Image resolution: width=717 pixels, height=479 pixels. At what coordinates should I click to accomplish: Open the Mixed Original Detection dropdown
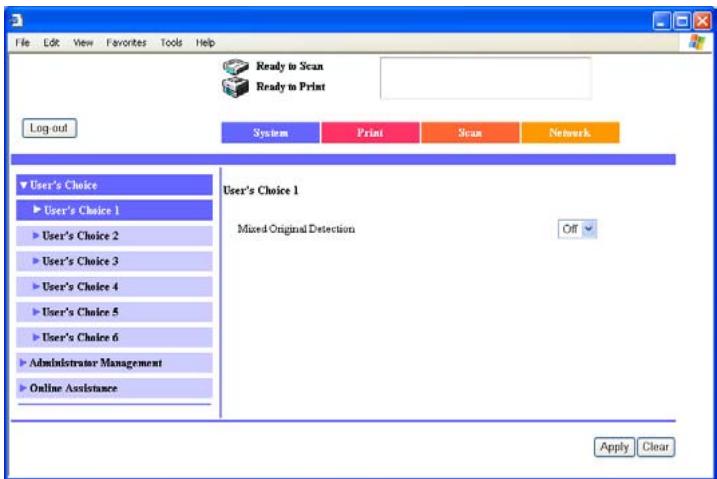(578, 229)
